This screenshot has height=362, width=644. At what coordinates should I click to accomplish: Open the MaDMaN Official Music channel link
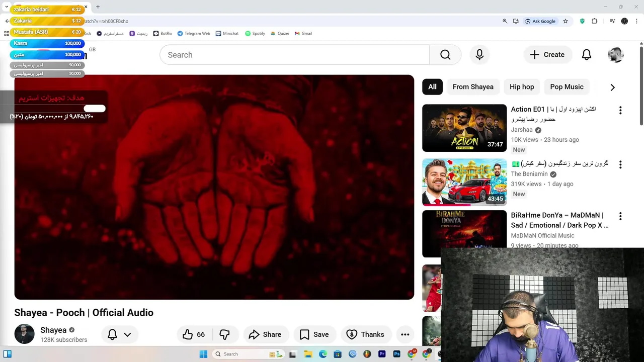pos(542,235)
